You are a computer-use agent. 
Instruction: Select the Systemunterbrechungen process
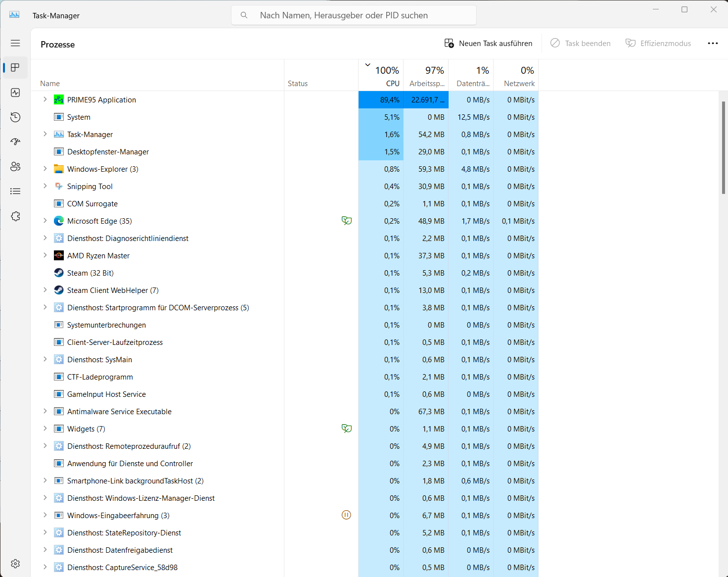point(284,325)
